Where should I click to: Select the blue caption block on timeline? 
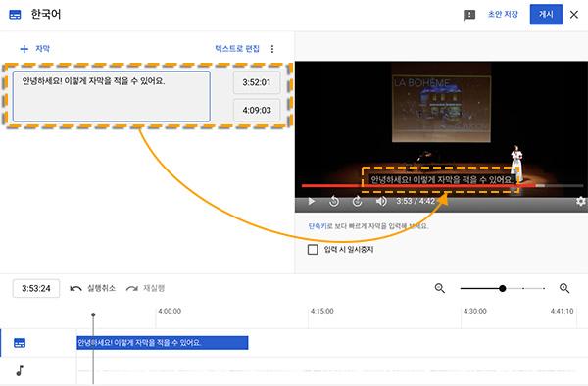(x=163, y=343)
